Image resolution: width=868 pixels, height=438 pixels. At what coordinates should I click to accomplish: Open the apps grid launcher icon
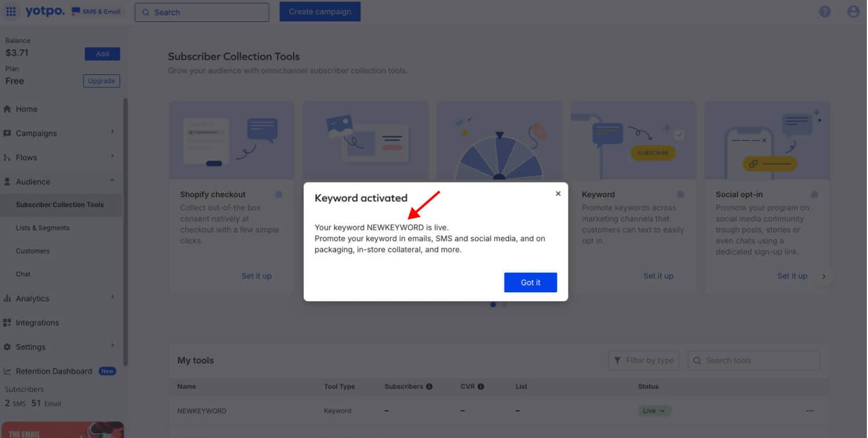tap(11, 12)
